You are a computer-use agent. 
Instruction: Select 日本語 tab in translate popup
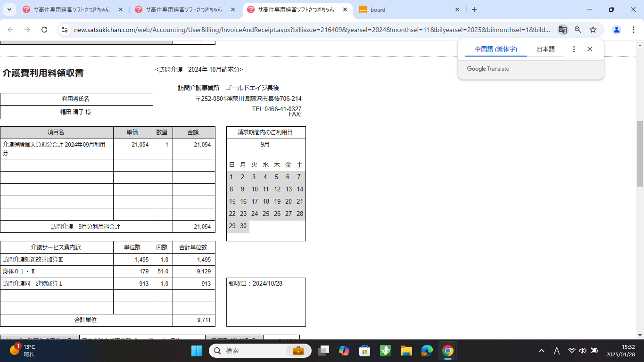coord(545,49)
